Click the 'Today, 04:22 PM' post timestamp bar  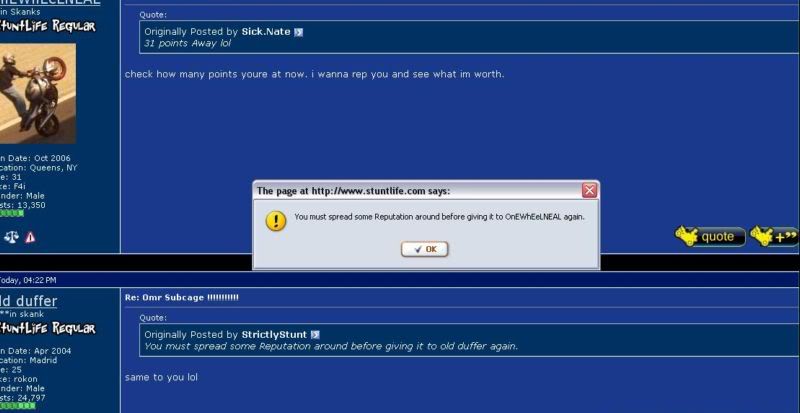[28, 280]
